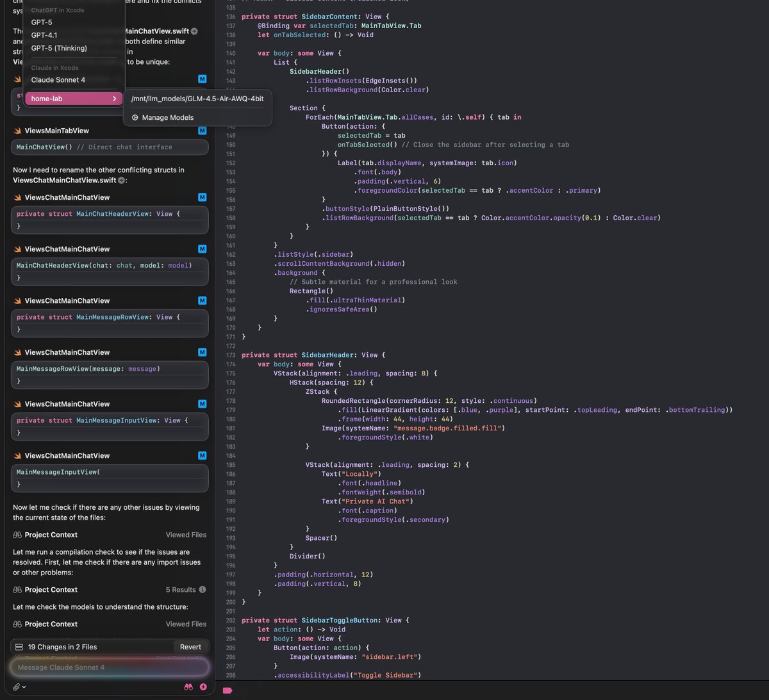The height and width of the screenshot is (700, 769).
Task: Click the circular icon after ViewsChatMainChatView.swift
Action: [x=121, y=180]
